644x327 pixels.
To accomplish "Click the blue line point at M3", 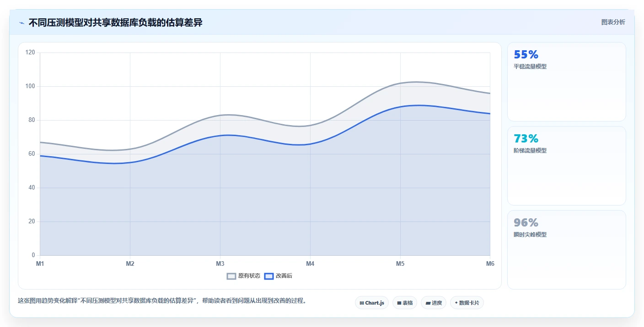I will pyautogui.click(x=220, y=135).
